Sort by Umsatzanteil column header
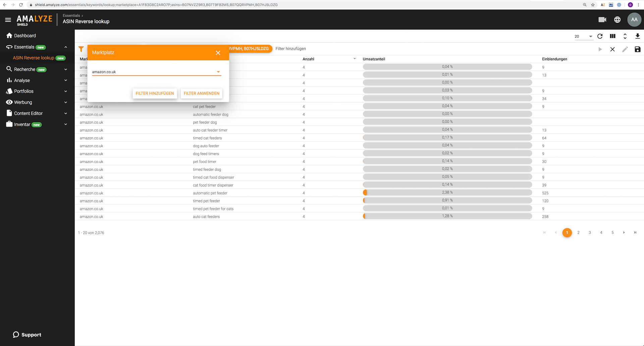 pos(374,59)
